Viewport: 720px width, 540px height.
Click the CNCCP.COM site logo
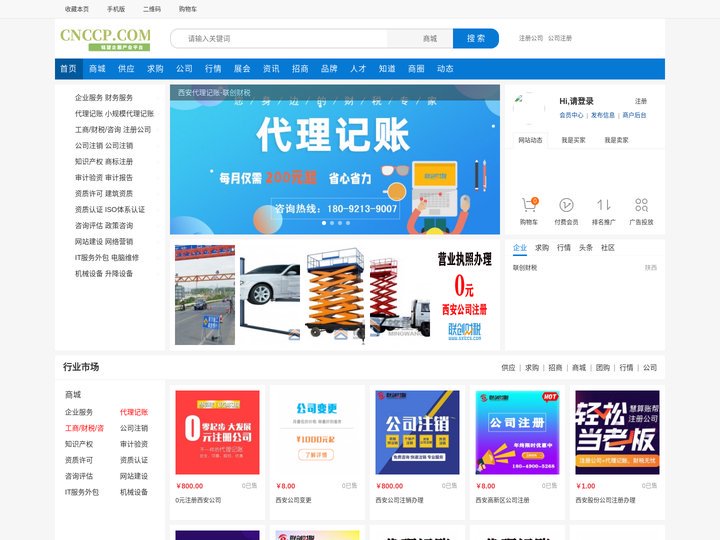[105, 39]
